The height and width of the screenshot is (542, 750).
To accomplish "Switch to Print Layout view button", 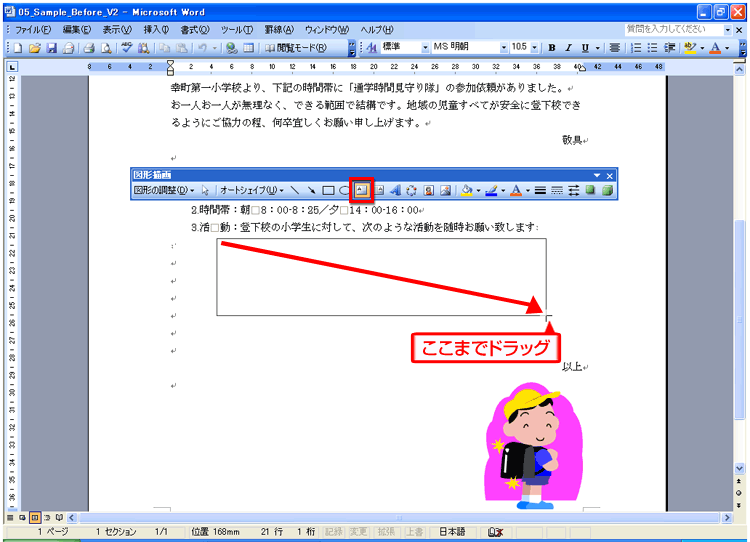I will click(35, 518).
